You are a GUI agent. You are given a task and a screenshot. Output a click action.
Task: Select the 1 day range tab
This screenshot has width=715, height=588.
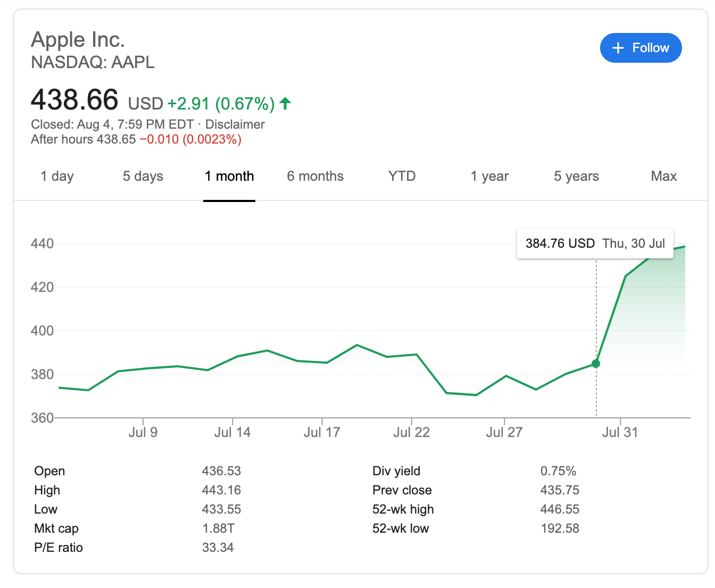57,177
